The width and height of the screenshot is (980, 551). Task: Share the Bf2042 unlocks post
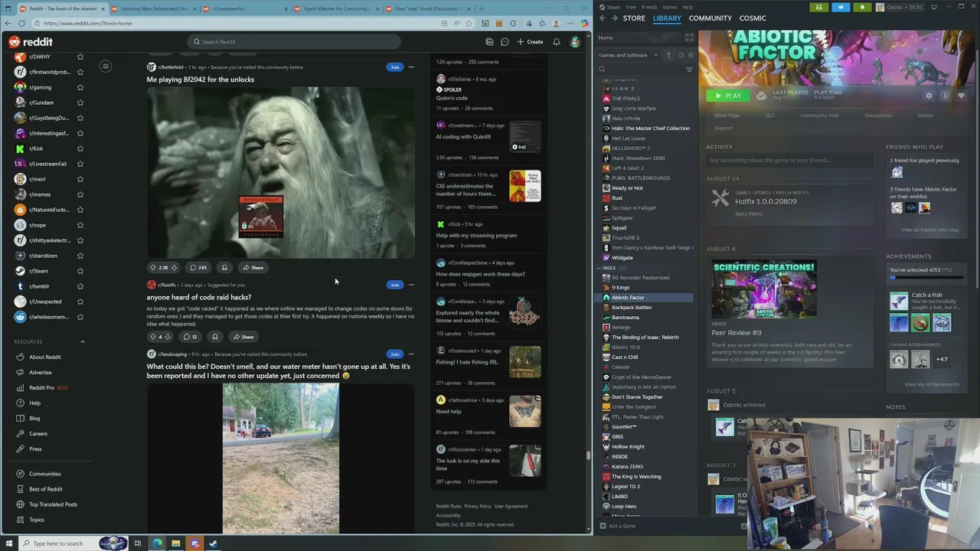(x=253, y=268)
